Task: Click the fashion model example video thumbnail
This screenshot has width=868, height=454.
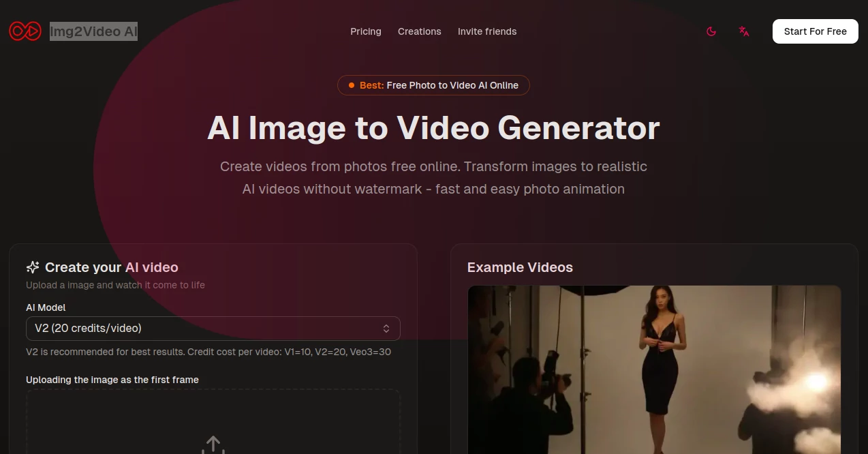Action: point(654,370)
